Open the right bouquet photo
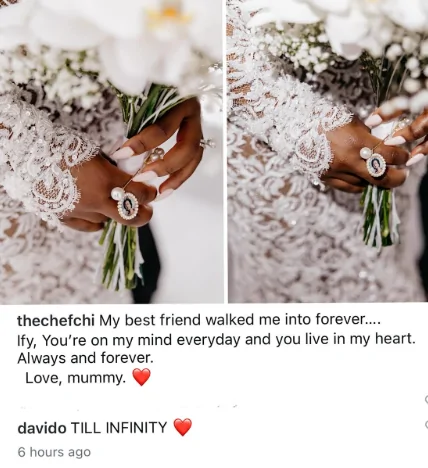The height and width of the screenshot is (468, 428). click(328, 152)
